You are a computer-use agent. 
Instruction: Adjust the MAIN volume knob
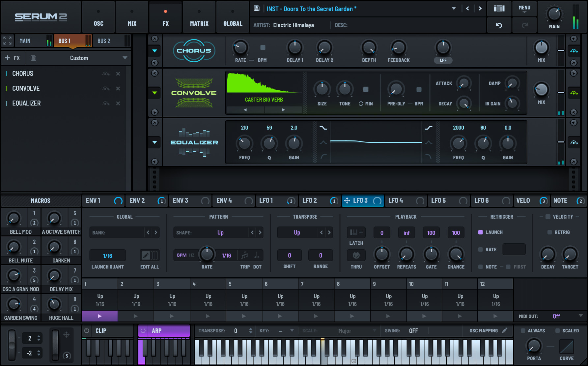(x=554, y=14)
